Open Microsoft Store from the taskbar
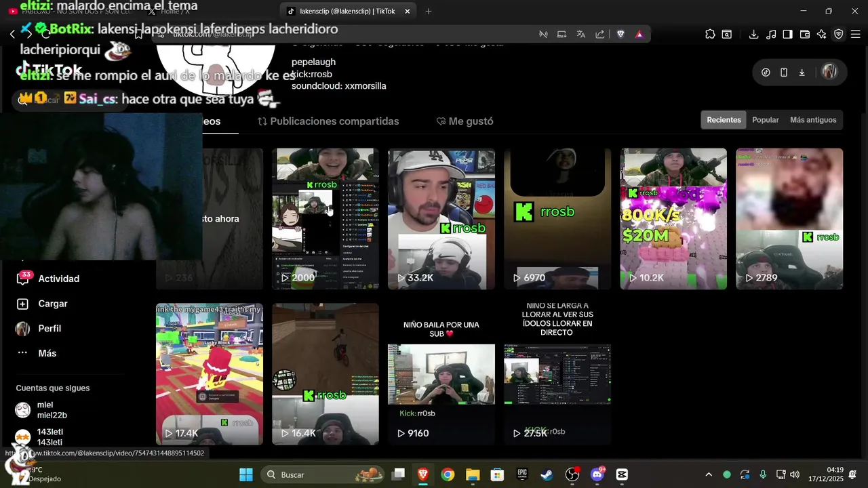 497,474
